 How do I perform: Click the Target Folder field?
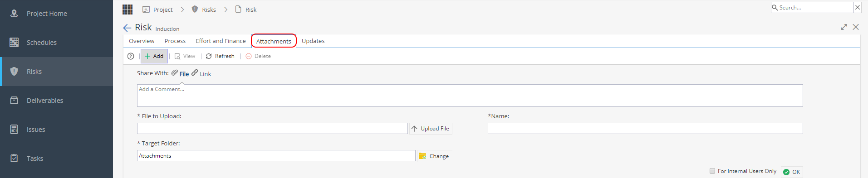tap(276, 156)
